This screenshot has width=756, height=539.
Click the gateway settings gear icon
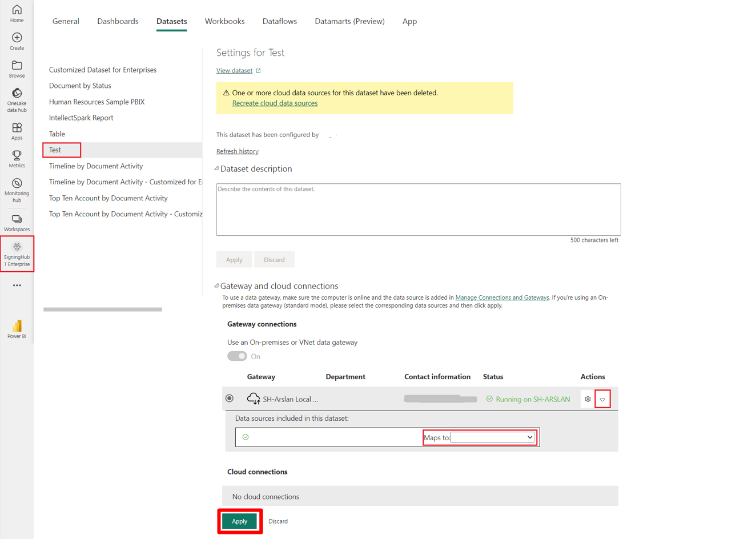588,399
